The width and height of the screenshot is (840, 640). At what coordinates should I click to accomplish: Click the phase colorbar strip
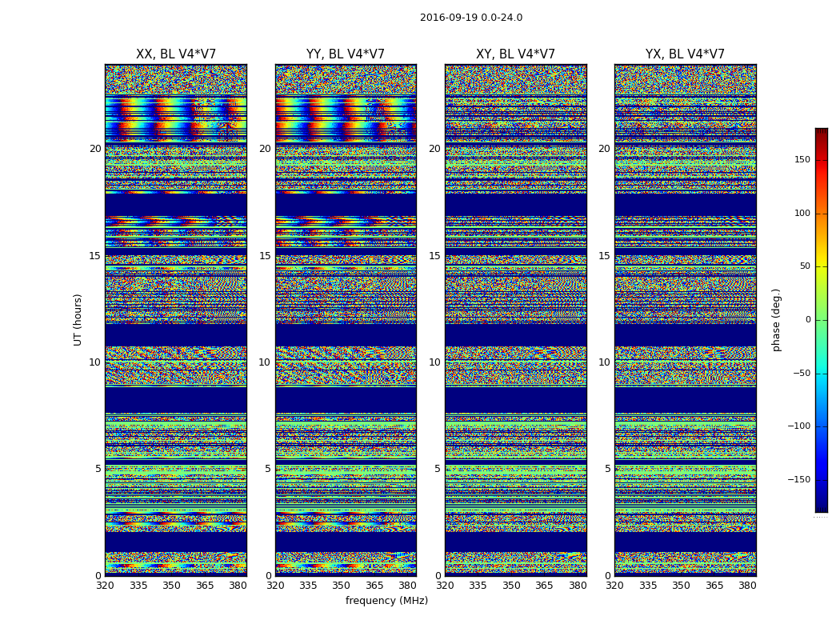tap(822, 320)
